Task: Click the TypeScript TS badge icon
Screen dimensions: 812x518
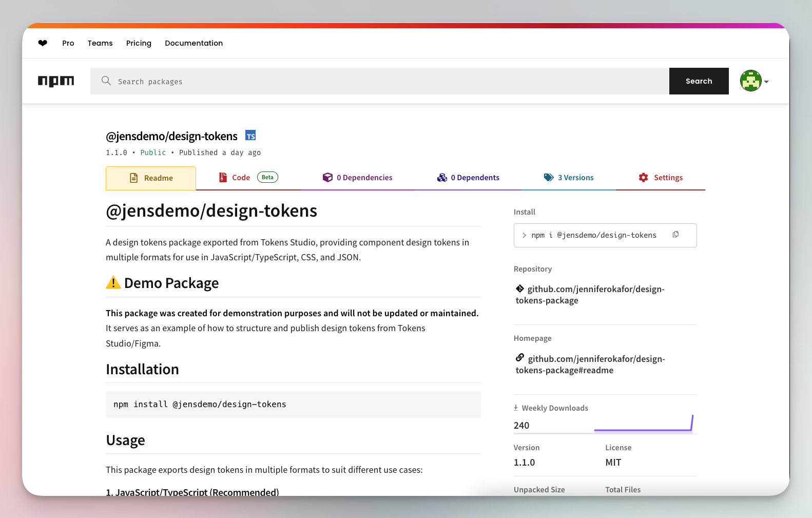Action: [x=250, y=136]
